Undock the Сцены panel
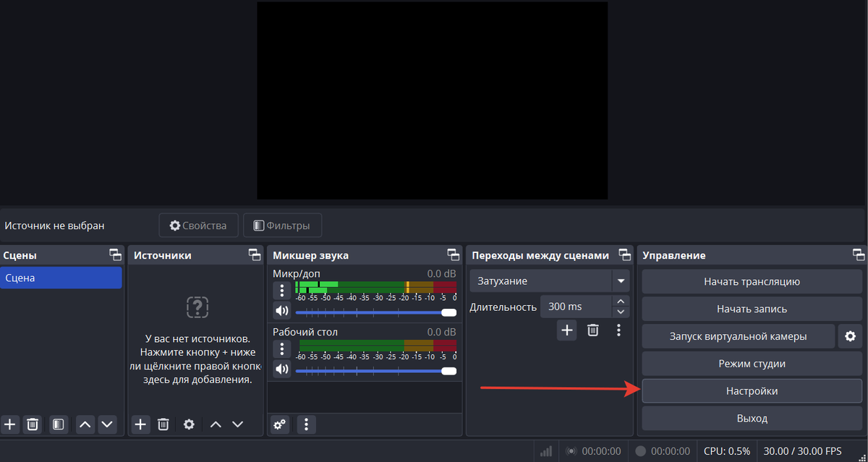 click(x=115, y=254)
